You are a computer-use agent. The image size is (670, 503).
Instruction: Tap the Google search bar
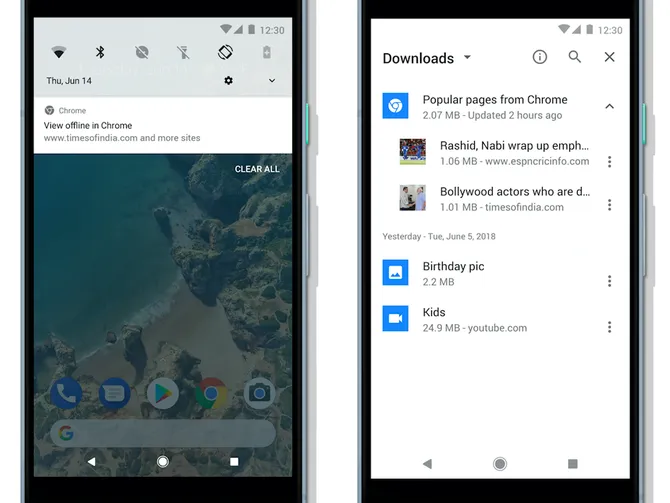pos(163,433)
